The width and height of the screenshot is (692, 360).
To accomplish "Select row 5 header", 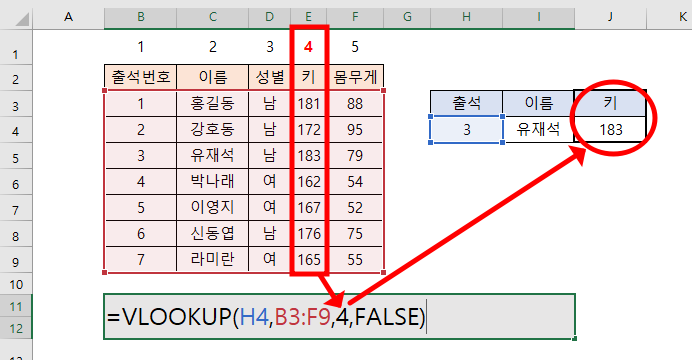I will pyautogui.click(x=16, y=156).
